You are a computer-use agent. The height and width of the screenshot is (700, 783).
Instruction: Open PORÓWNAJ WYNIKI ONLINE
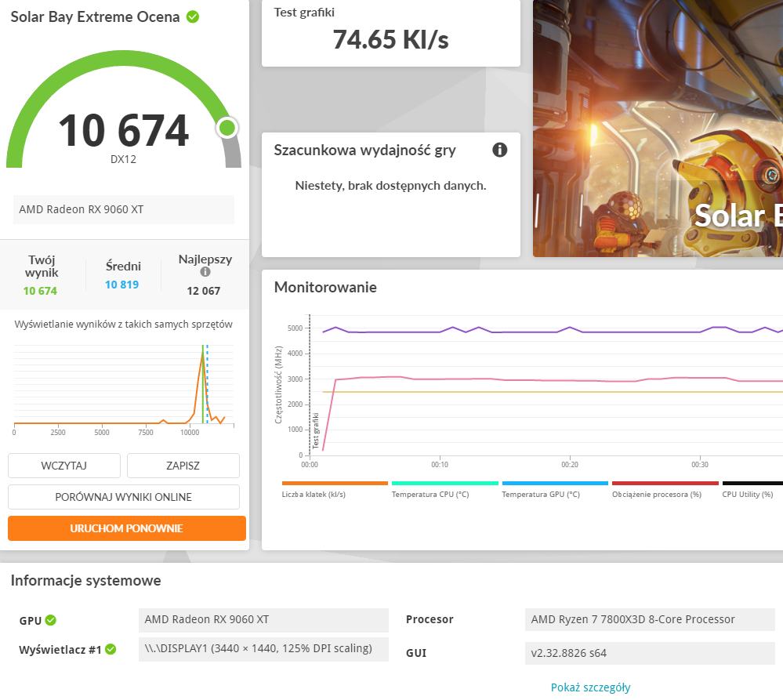124,497
